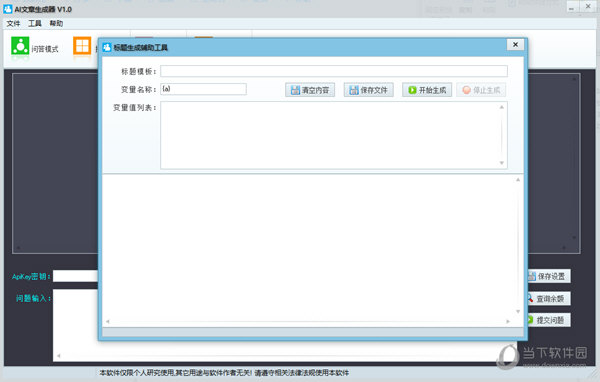The height and width of the screenshot is (382, 600).
Task: Click 保存设置 button in main window
Action: 549,276
